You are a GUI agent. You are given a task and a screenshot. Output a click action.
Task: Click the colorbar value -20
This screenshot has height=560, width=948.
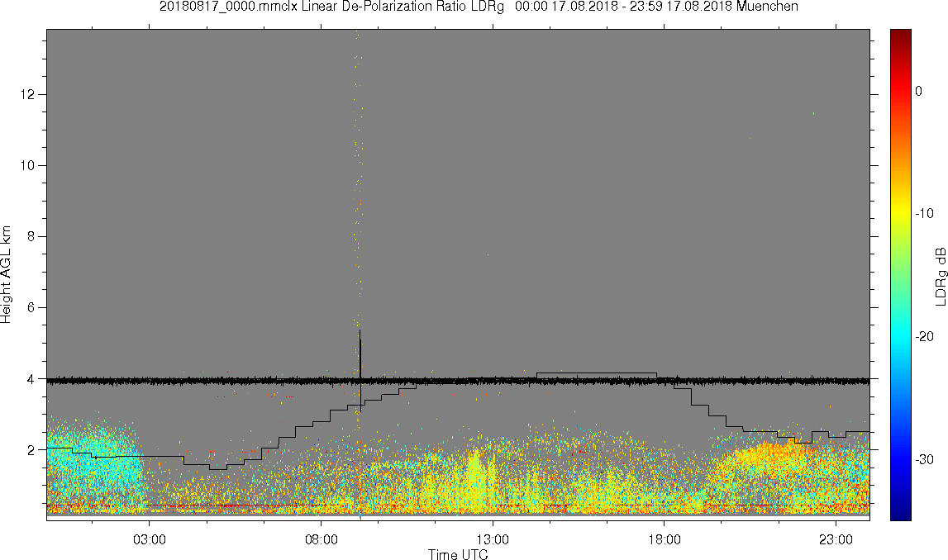pyautogui.click(x=924, y=336)
